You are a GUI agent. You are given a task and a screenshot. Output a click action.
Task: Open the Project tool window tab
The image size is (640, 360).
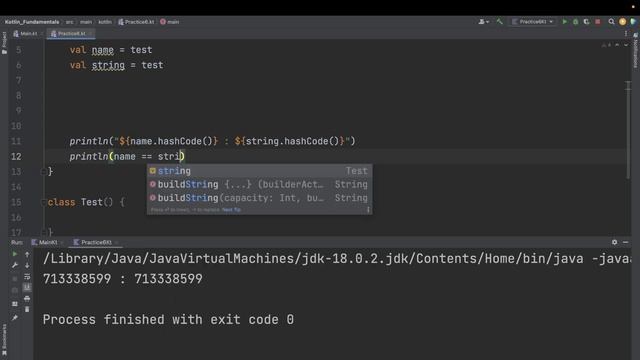pyautogui.click(x=4, y=43)
